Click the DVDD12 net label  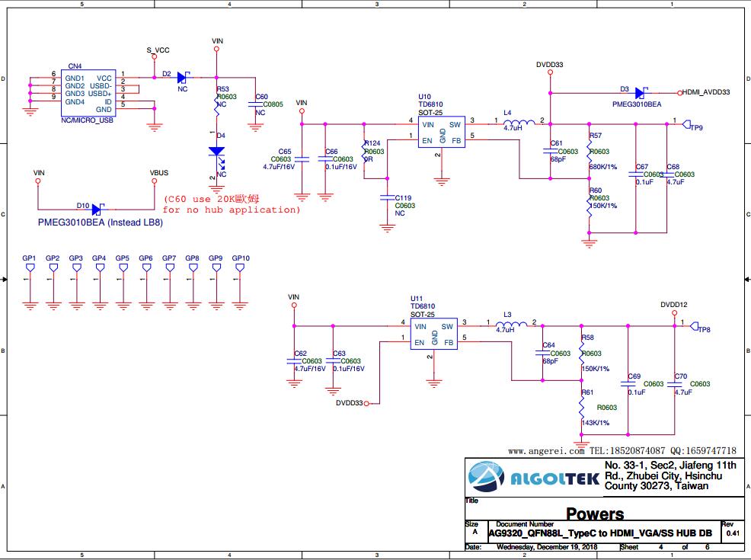click(674, 304)
